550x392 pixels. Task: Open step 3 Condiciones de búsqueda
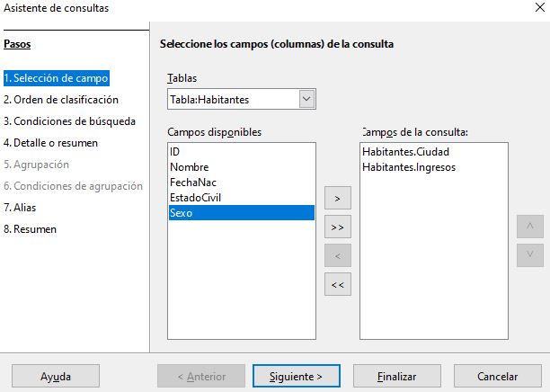pos(69,121)
